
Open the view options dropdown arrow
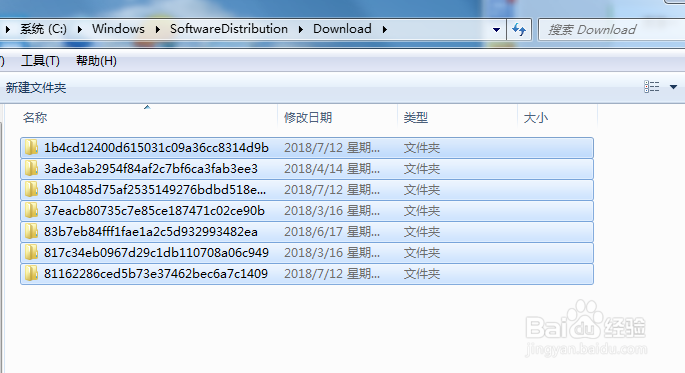click(x=673, y=87)
